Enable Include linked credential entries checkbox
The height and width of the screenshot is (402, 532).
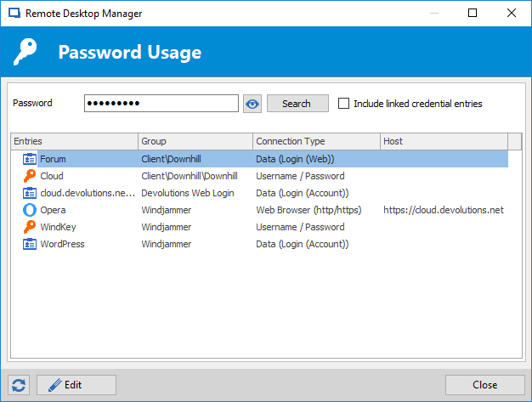click(x=343, y=103)
